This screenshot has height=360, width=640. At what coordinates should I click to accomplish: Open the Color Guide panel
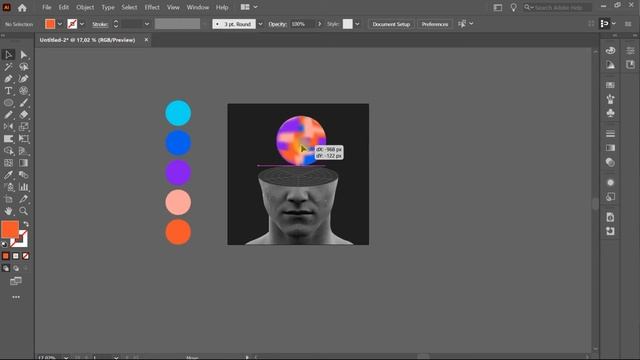pos(610,65)
